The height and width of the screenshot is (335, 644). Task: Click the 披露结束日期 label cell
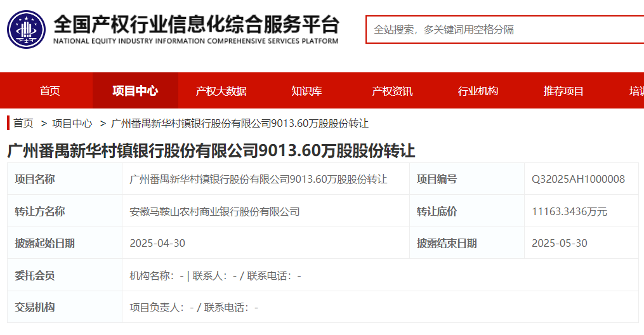pyautogui.click(x=467, y=243)
